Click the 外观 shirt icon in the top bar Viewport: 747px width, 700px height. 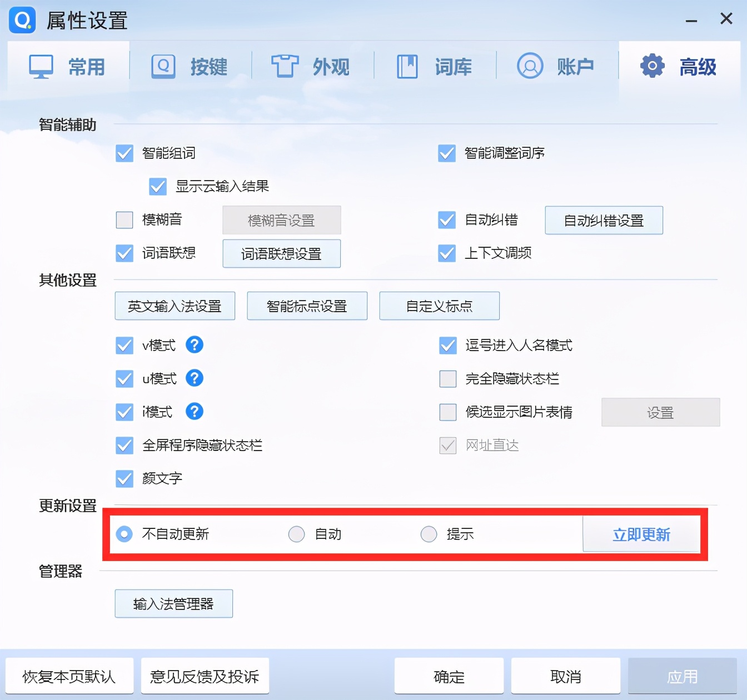point(286,66)
